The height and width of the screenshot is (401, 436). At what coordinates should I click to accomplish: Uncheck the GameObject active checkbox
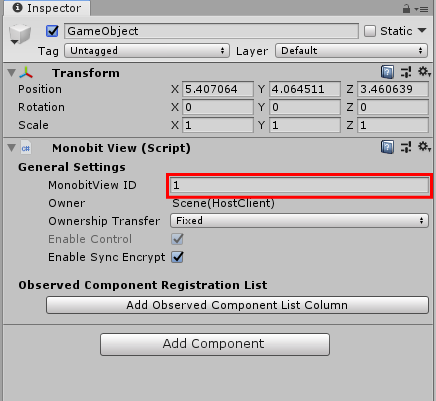pyautogui.click(x=52, y=31)
